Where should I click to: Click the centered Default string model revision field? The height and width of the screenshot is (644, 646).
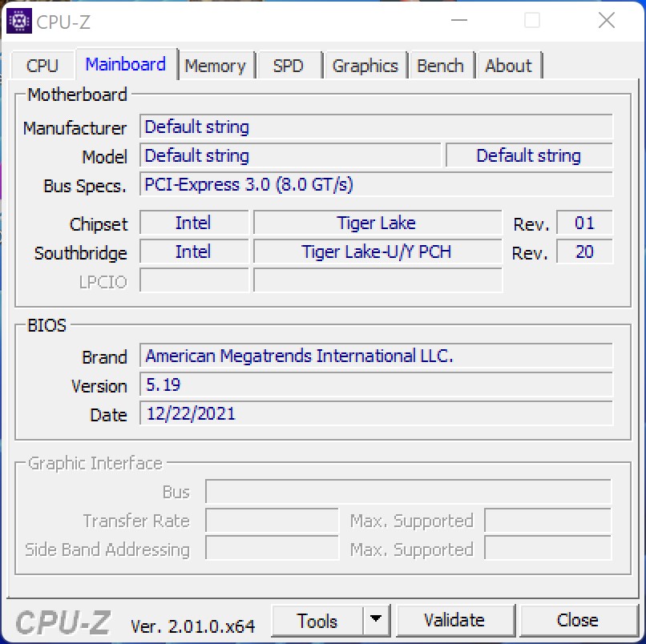pyautogui.click(x=529, y=155)
